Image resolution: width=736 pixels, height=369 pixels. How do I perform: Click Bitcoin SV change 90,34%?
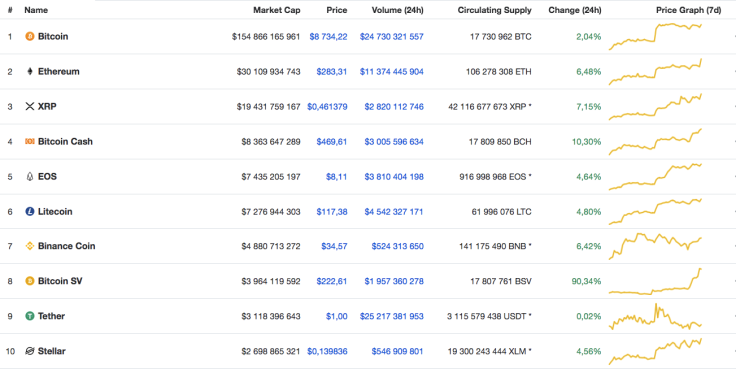click(586, 281)
